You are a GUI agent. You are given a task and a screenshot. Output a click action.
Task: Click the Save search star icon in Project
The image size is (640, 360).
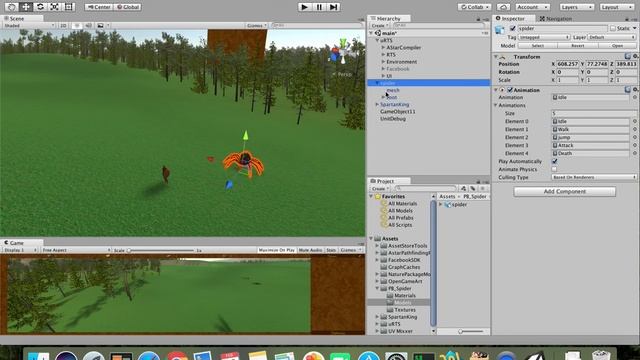coord(482,188)
